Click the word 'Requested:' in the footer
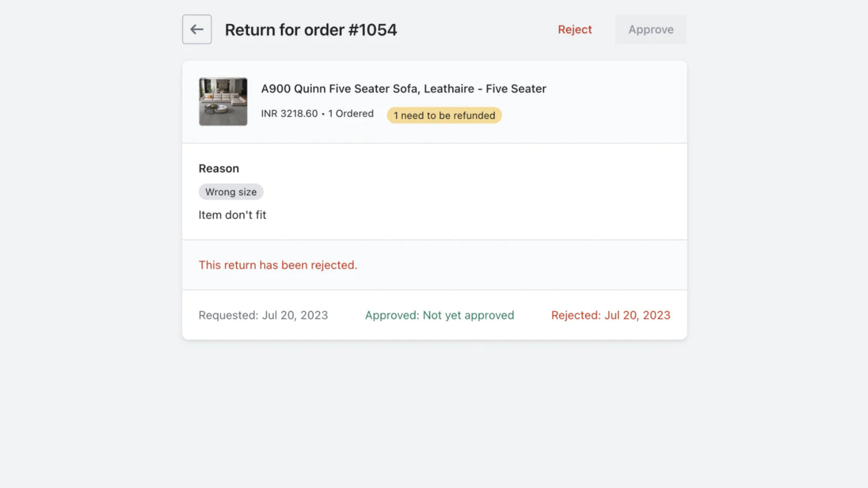The image size is (868, 488). coord(228,315)
